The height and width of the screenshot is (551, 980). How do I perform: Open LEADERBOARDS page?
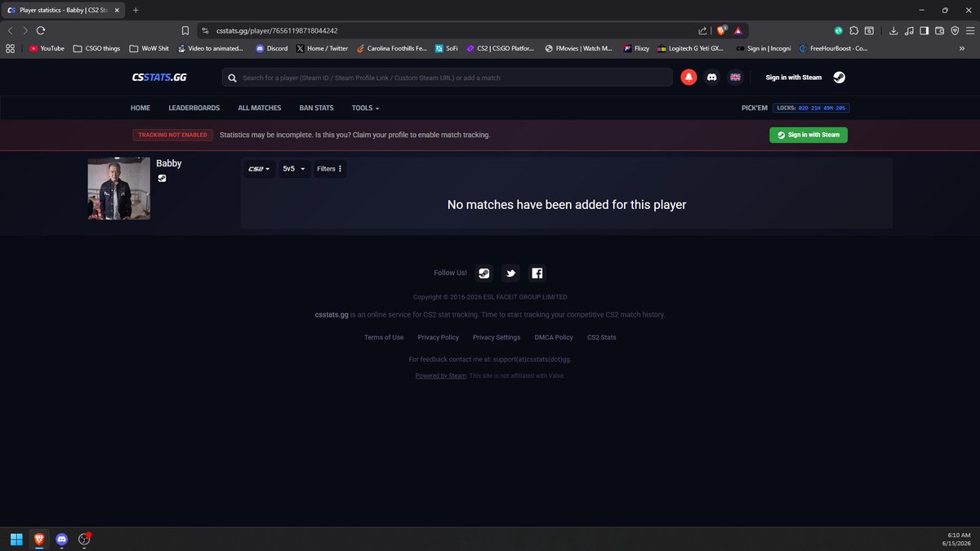pos(194,108)
